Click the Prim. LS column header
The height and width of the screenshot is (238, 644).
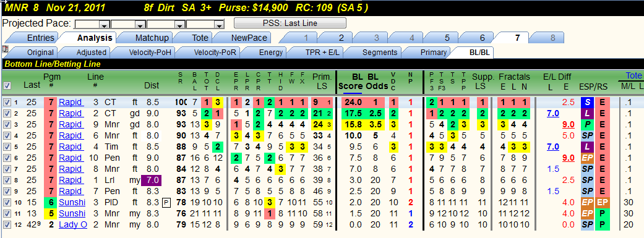pos(322,82)
